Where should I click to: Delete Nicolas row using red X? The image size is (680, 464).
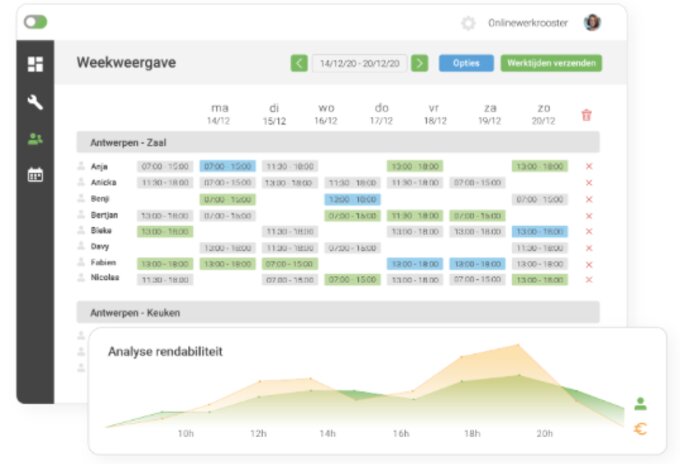[x=589, y=280]
